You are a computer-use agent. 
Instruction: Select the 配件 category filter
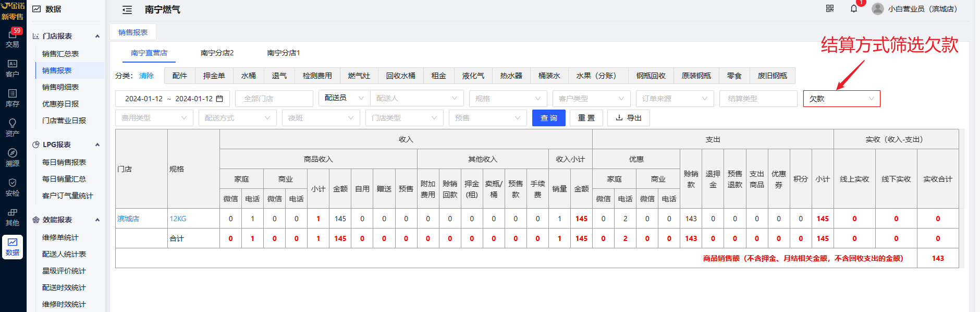click(x=180, y=76)
